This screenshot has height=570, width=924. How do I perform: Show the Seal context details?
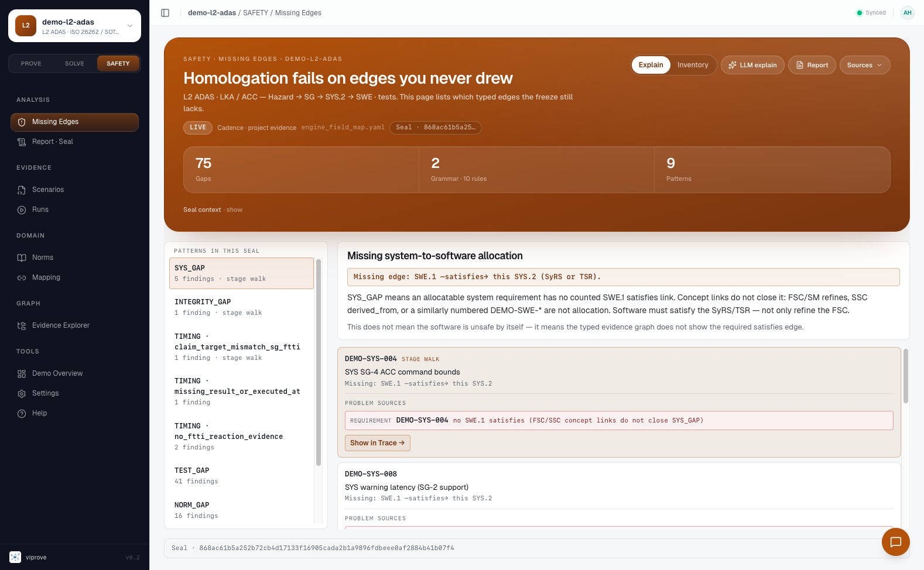point(234,210)
